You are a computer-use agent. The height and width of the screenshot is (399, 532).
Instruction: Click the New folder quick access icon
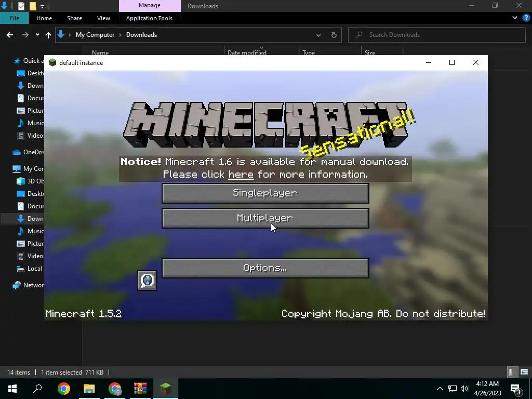(33, 6)
